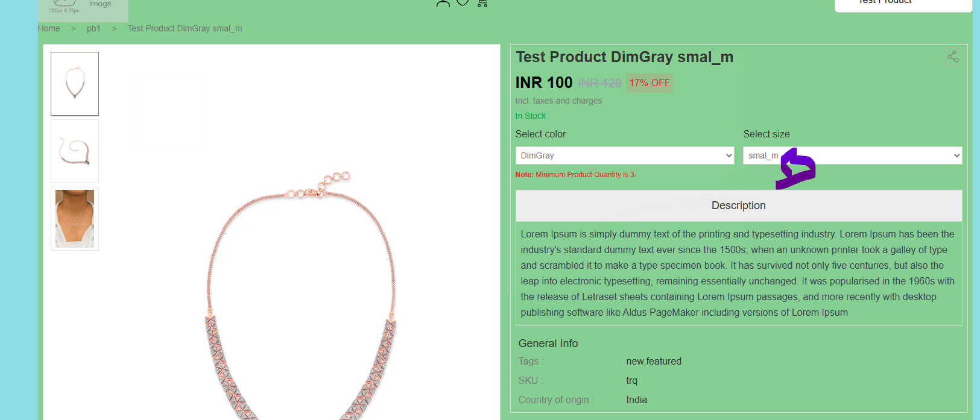Viewport: 980px width, 420px height.
Task: Open the shopping cart icon
Action: coord(482,2)
